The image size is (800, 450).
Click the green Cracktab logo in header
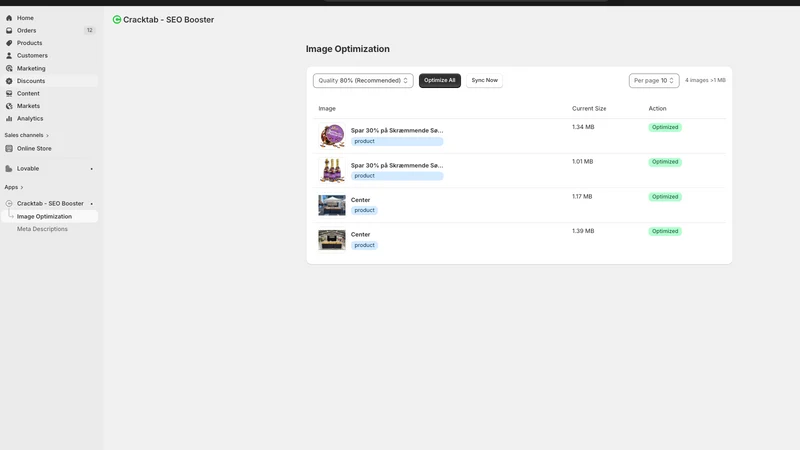(117, 19)
